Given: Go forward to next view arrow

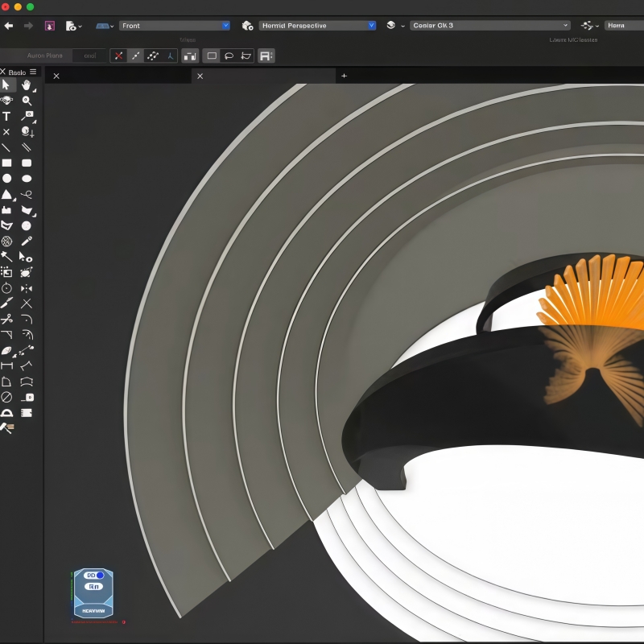Looking at the screenshot, I should pyautogui.click(x=28, y=26).
